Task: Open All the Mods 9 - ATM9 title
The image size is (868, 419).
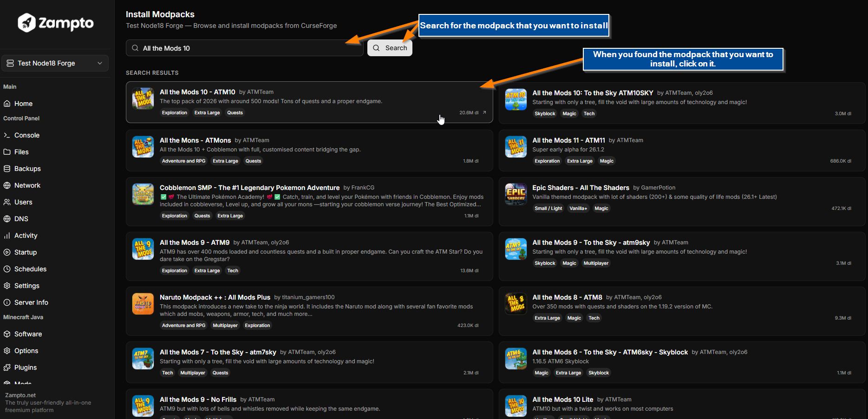Action: click(x=195, y=242)
